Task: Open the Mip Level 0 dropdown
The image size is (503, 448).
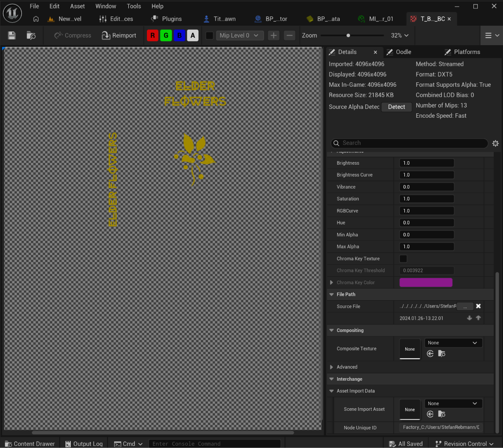Action: pyautogui.click(x=240, y=35)
